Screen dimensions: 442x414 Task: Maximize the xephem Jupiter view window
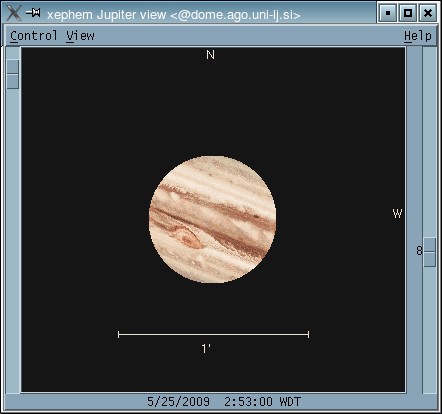click(x=408, y=13)
